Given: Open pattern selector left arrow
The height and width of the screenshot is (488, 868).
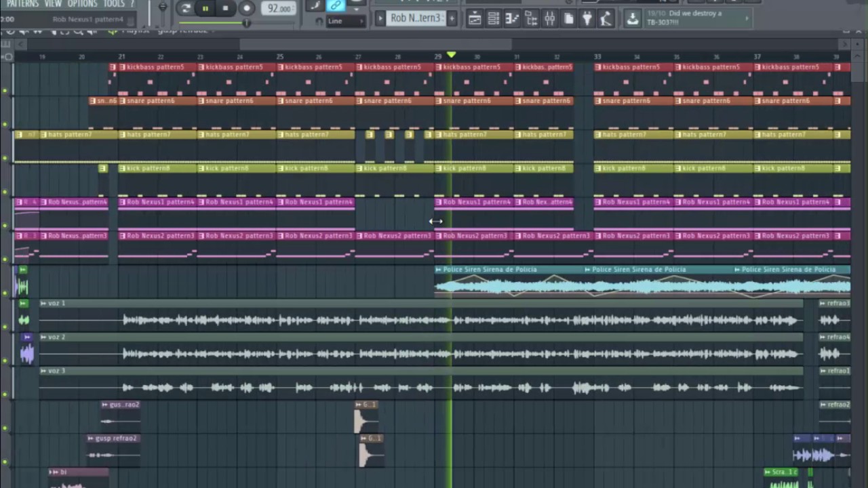Looking at the screenshot, I should (x=380, y=18).
